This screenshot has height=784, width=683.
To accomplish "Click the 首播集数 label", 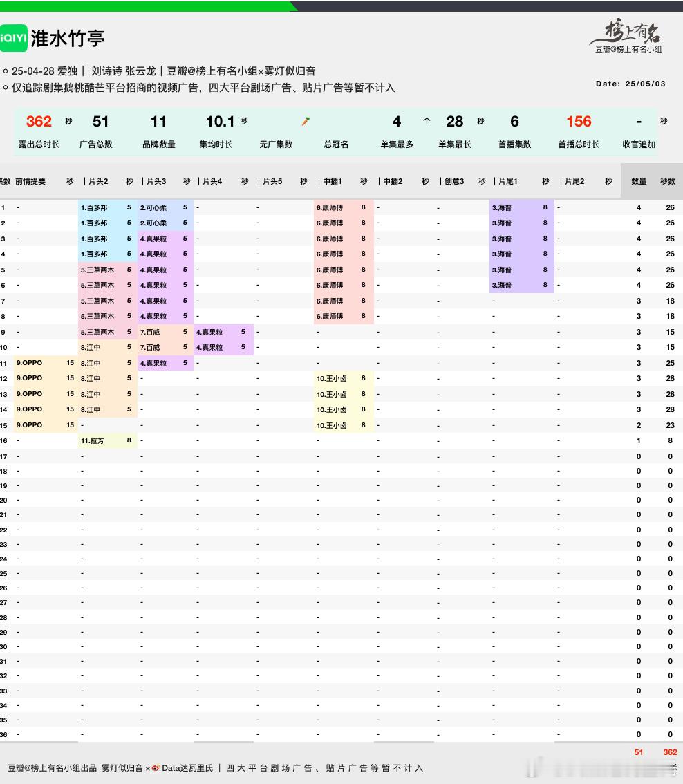I will (x=514, y=144).
